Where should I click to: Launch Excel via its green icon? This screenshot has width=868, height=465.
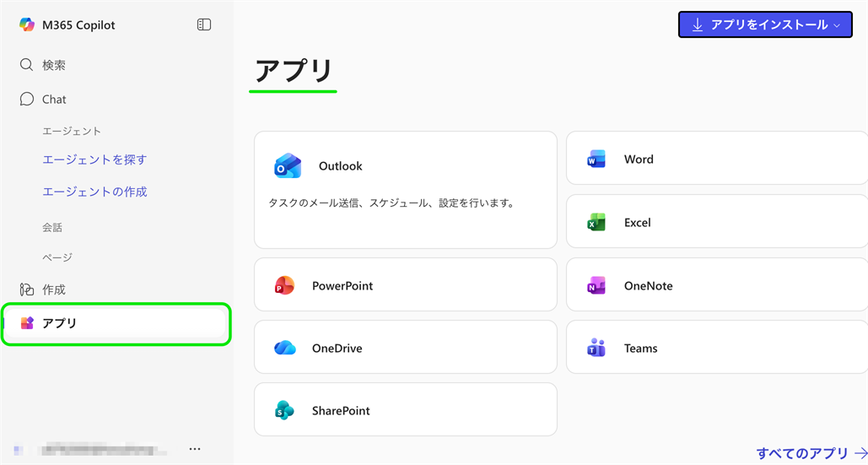pos(596,223)
